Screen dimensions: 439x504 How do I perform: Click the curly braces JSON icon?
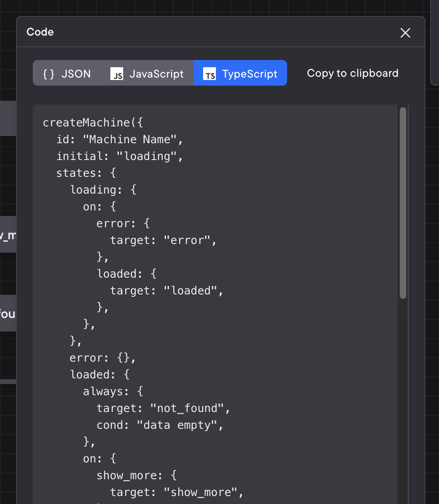click(49, 74)
